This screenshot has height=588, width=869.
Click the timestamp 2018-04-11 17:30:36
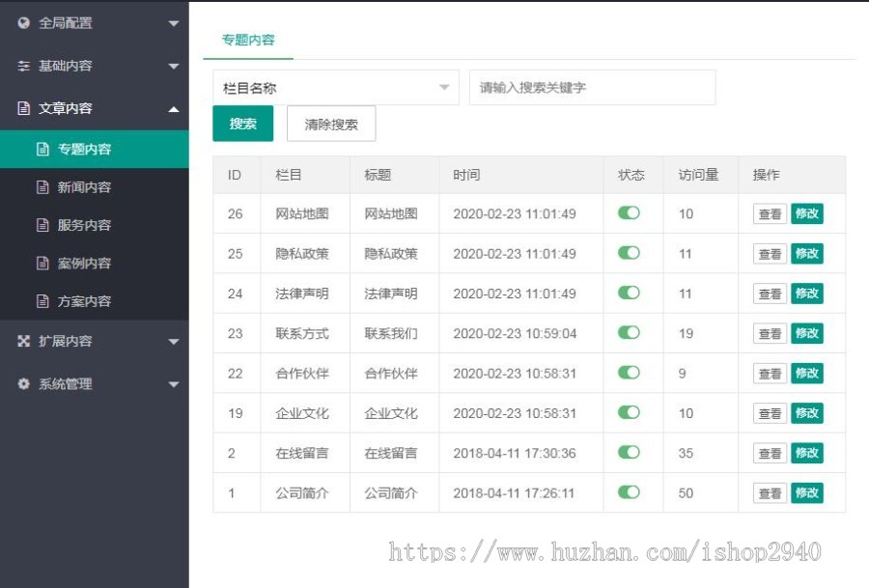pos(515,454)
